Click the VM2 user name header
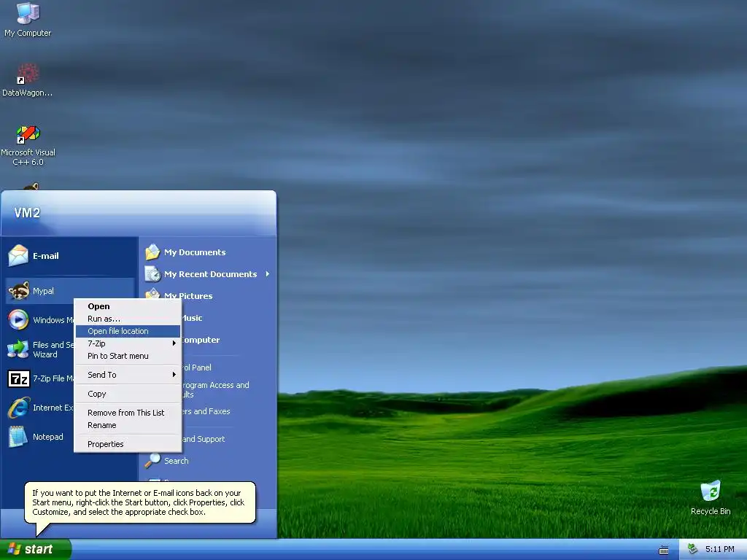The image size is (747, 560). 27,213
